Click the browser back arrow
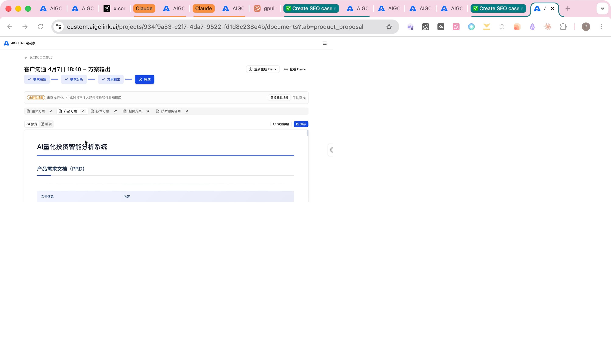This screenshot has width=611, height=364. coord(10,27)
